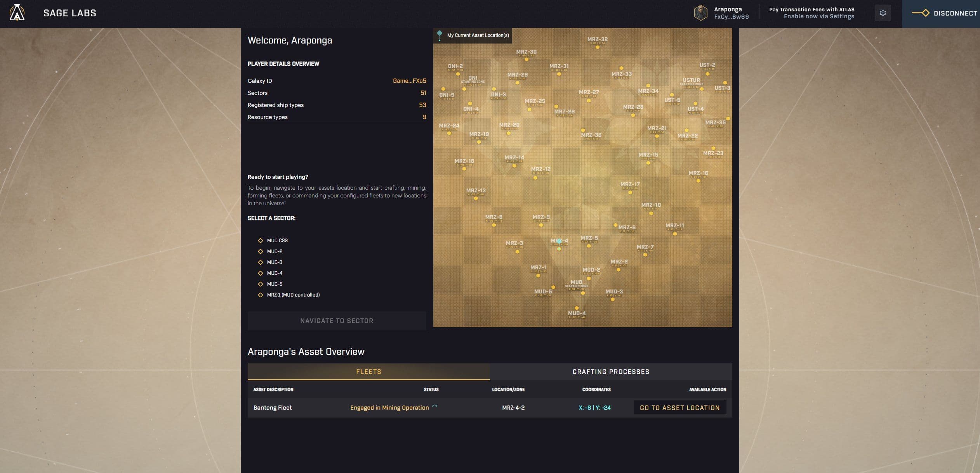Click the mining operation loading spinner icon
The height and width of the screenshot is (473, 980).
[435, 407]
